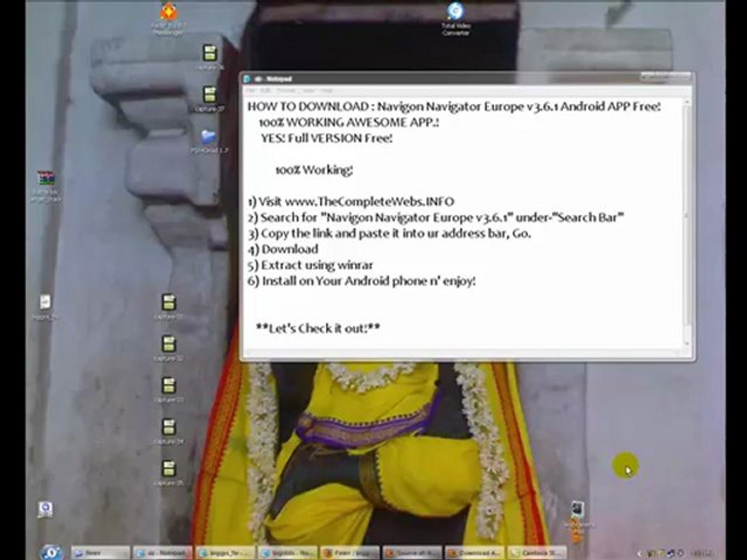Select the Capture 33 desktop file icon
747x560 pixels.
[169, 389]
